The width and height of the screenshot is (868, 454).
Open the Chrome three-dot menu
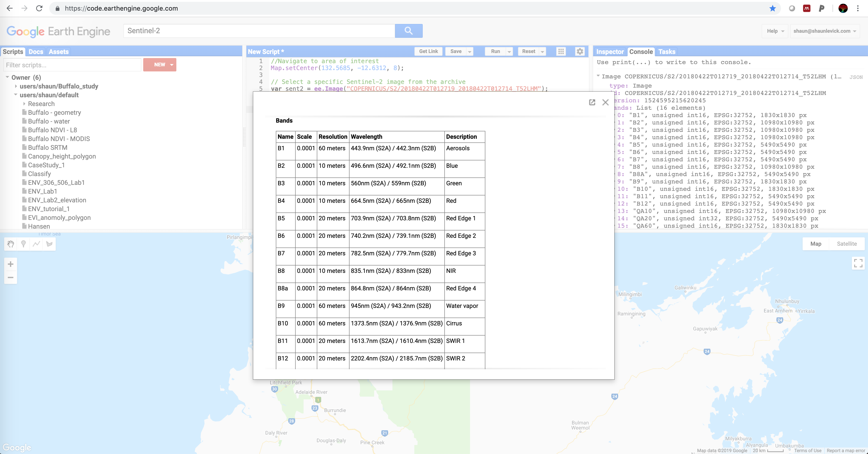point(858,9)
